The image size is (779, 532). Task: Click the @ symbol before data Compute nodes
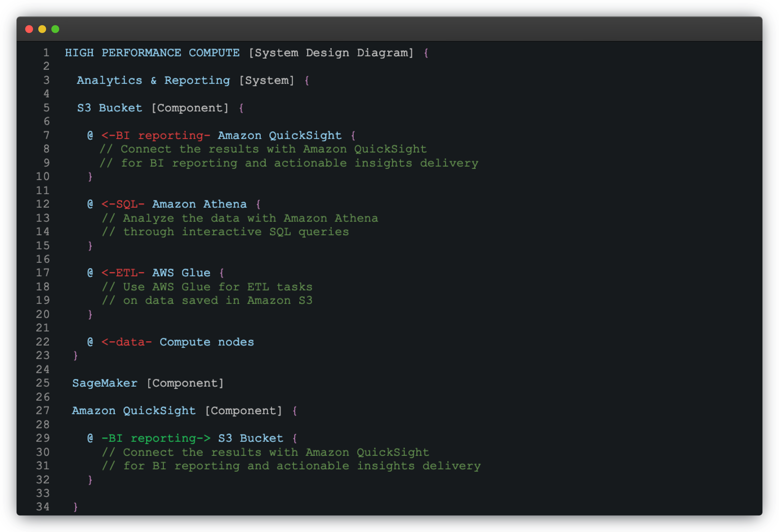(x=90, y=342)
